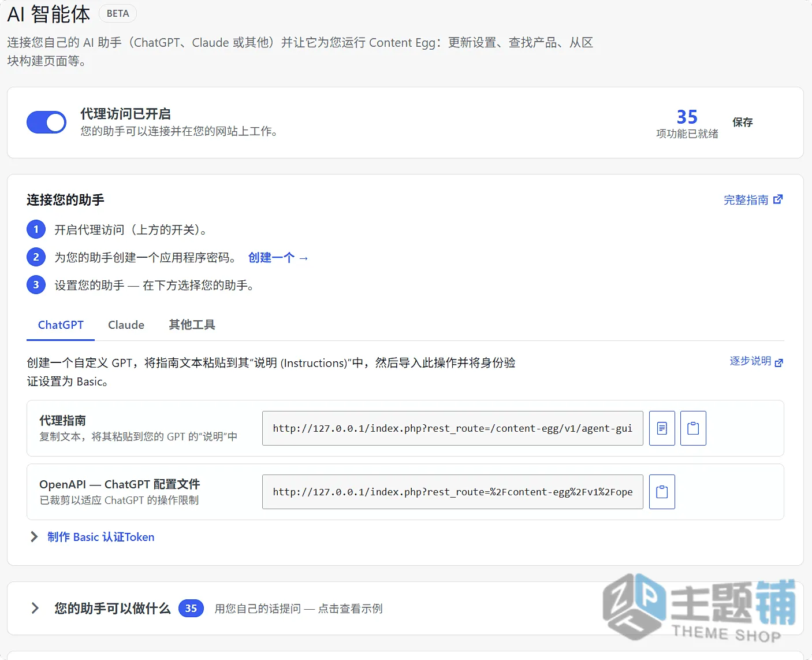Click the clipboard copy icon in 代理指南 row
Viewport: 812px width, 660px height.
click(x=693, y=428)
